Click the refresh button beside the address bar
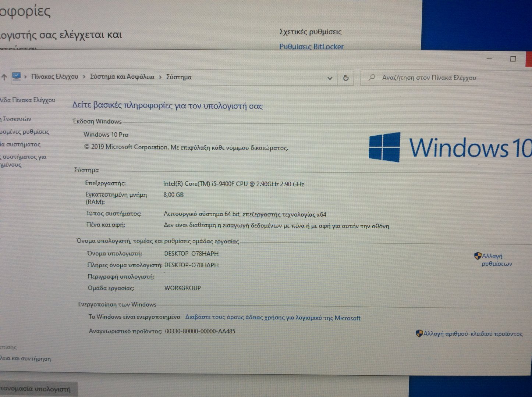 pyautogui.click(x=345, y=78)
